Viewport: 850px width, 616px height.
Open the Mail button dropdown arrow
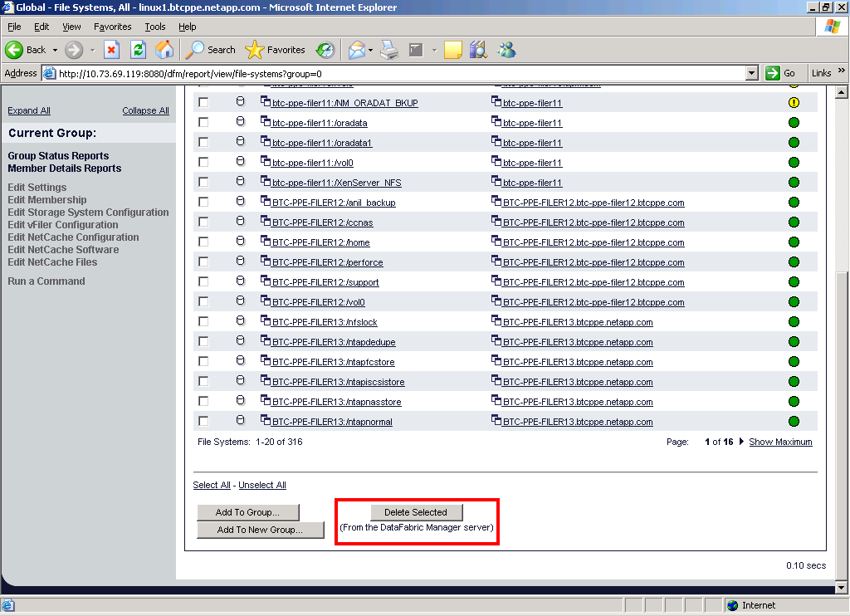pos(371,50)
